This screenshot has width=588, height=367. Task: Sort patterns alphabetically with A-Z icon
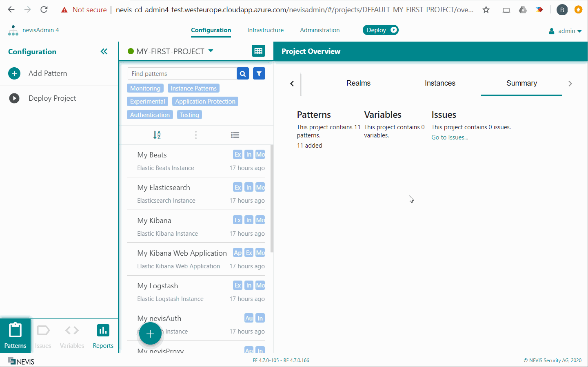click(x=157, y=135)
